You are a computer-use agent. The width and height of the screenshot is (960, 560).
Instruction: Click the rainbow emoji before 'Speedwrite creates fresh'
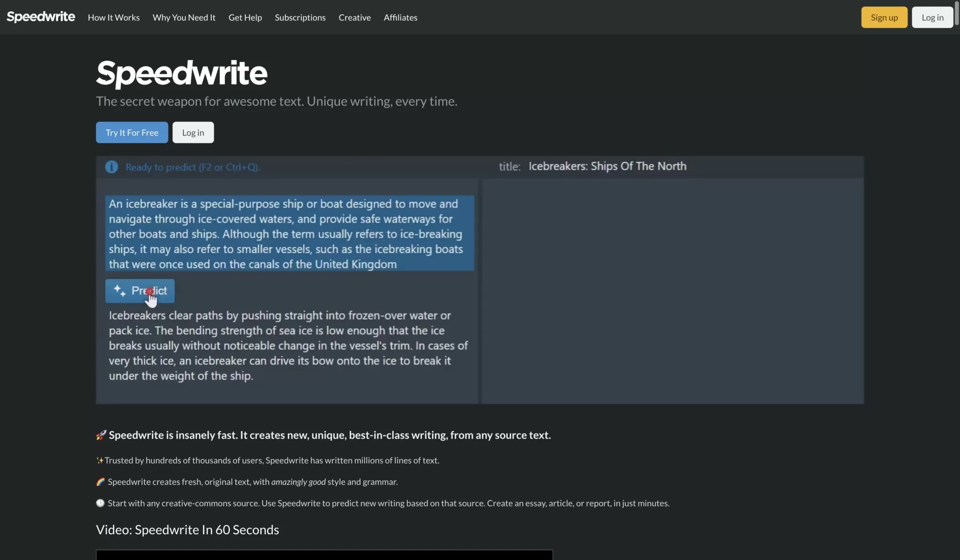pyautogui.click(x=100, y=481)
